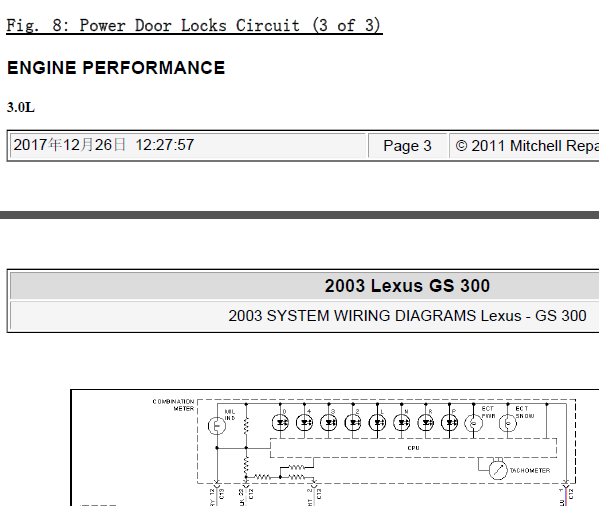Click the ECT SNOW indicator label

(525, 412)
